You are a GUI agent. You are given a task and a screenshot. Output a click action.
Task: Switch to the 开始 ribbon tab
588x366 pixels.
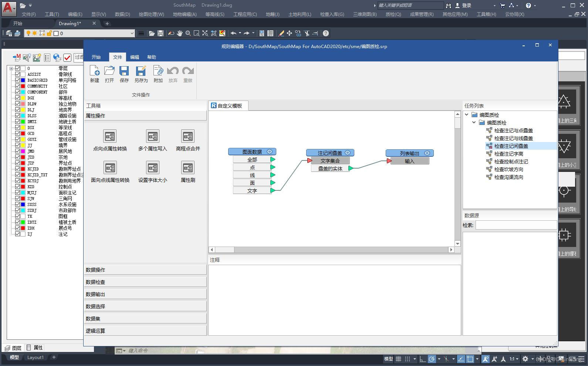click(96, 57)
